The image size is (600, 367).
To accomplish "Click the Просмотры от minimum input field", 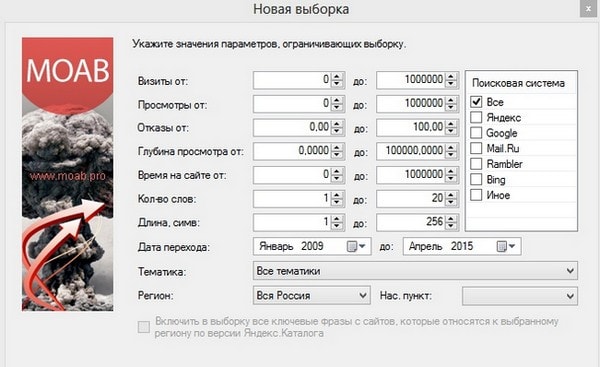I will click(293, 104).
